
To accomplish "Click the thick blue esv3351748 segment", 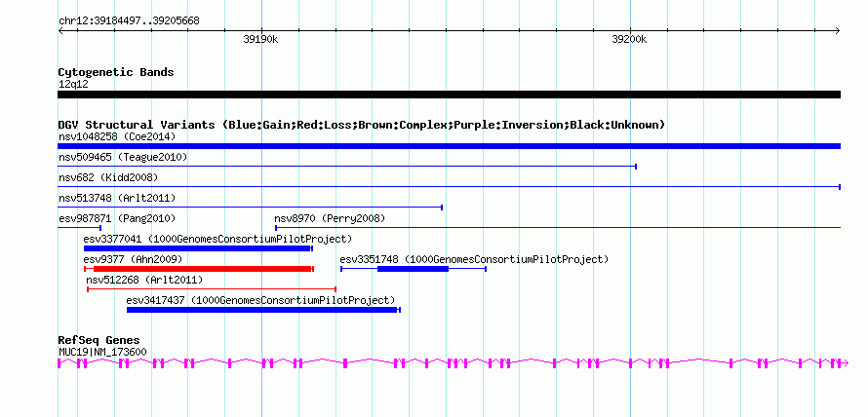I will 413,269.
